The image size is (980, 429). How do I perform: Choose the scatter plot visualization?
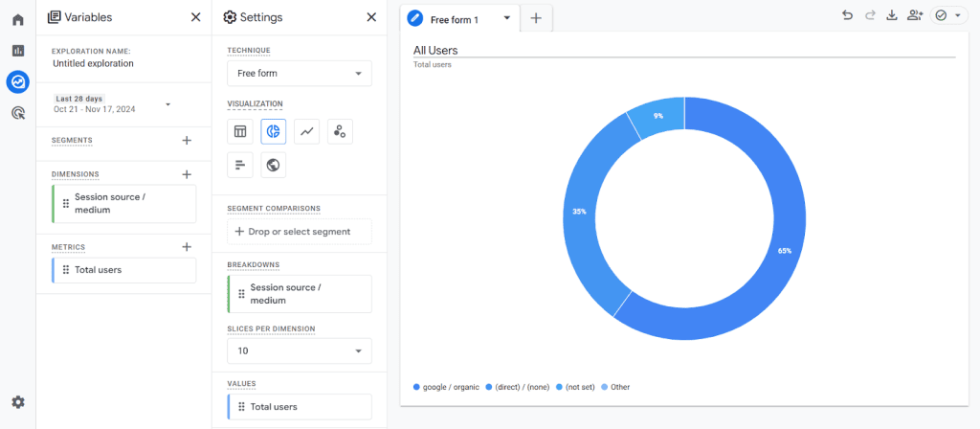tap(340, 132)
